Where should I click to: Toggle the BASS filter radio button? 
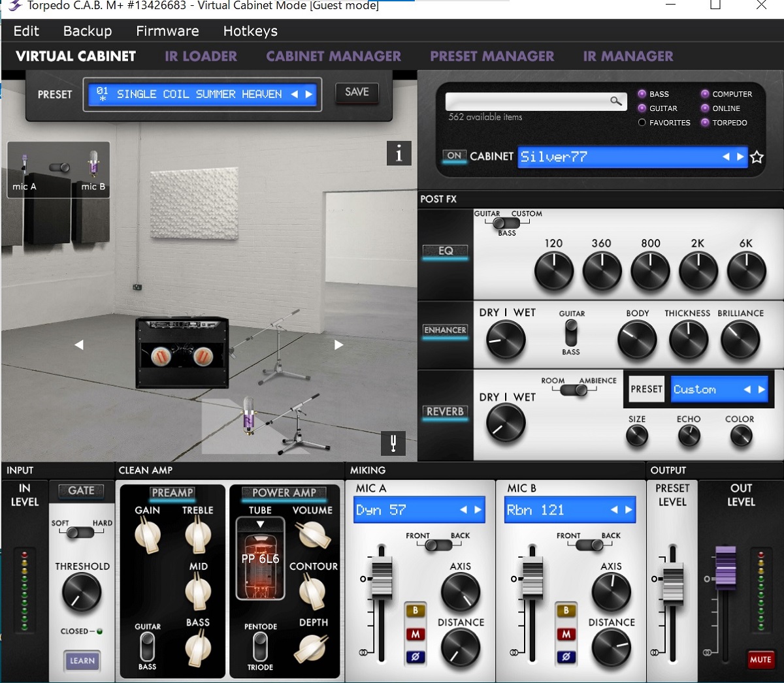(x=642, y=94)
